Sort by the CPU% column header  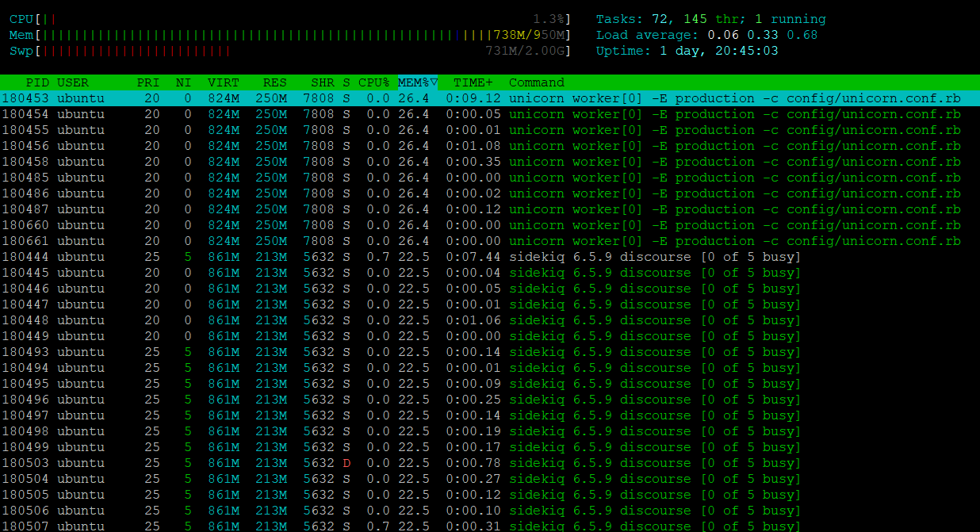coord(374,82)
